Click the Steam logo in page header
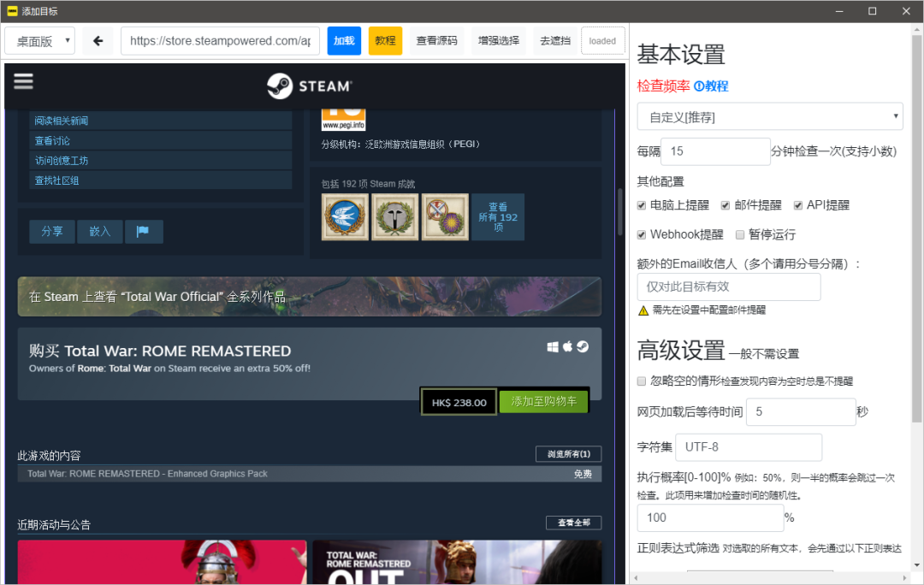924x585 pixels. pos(310,86)
